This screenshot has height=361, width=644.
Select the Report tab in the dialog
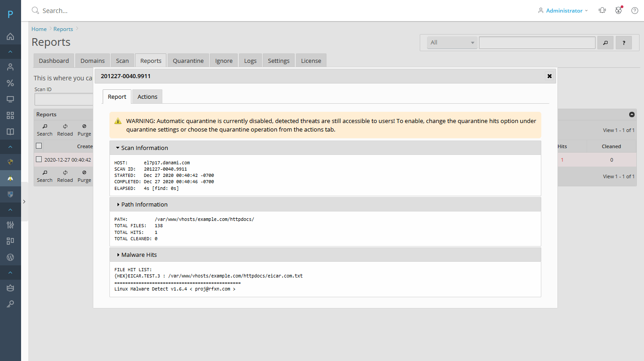click(x=117, y=97)
